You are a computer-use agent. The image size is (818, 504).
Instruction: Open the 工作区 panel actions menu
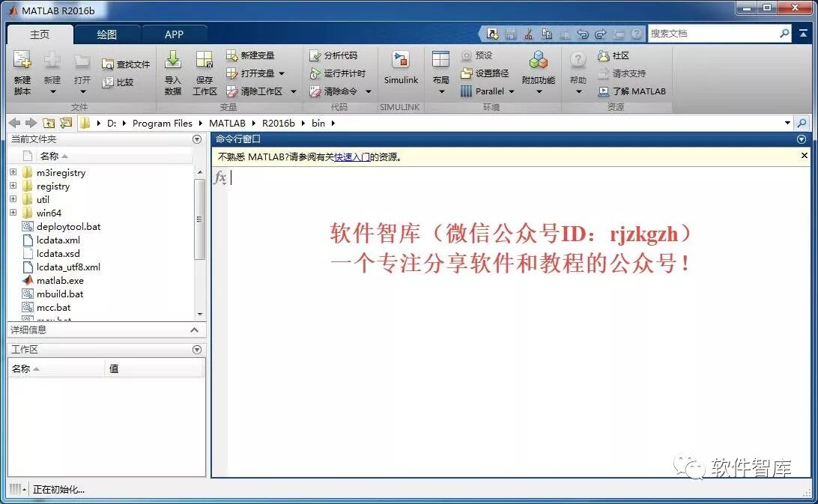(x=197, y=350)
